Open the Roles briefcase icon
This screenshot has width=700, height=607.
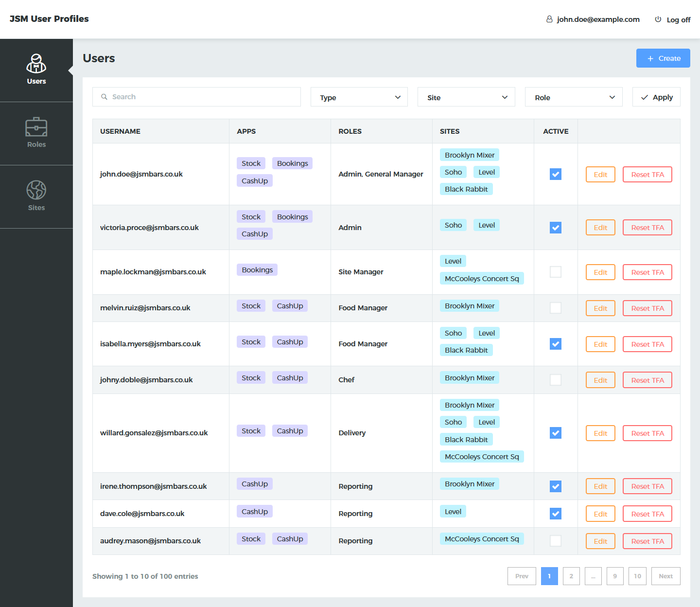[36, 127]
